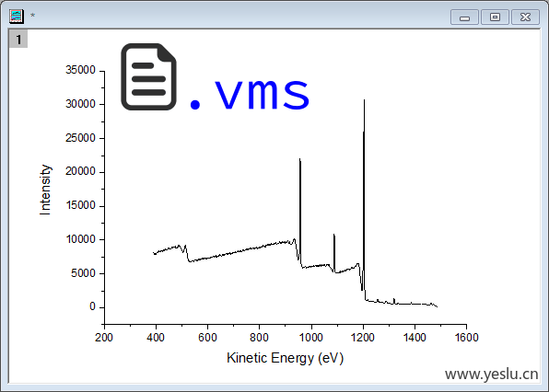Close the graph window

tap(525, 17)
